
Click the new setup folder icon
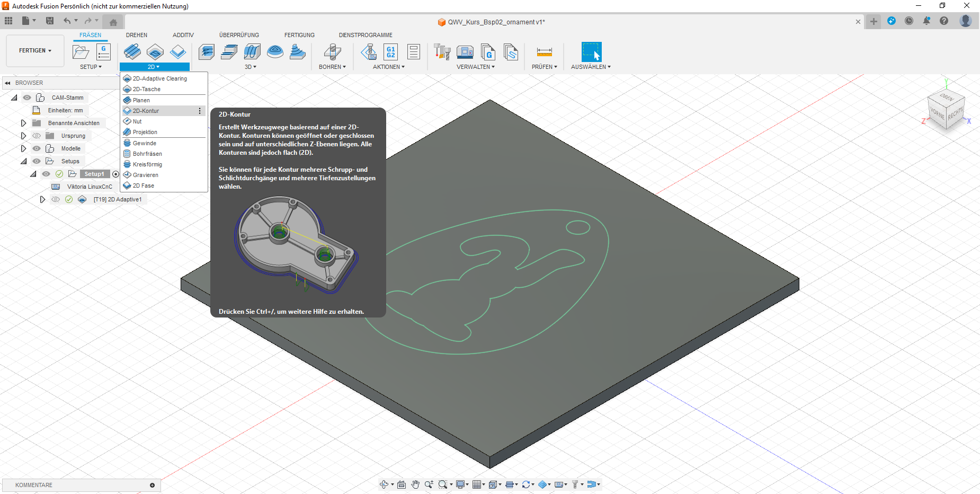click(81, 52)
